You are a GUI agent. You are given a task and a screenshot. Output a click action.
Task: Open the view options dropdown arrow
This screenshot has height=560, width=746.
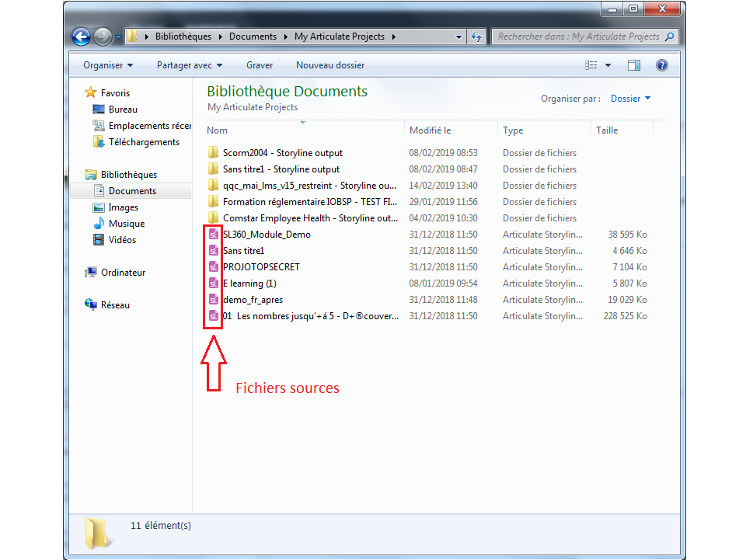click(608, 65)
